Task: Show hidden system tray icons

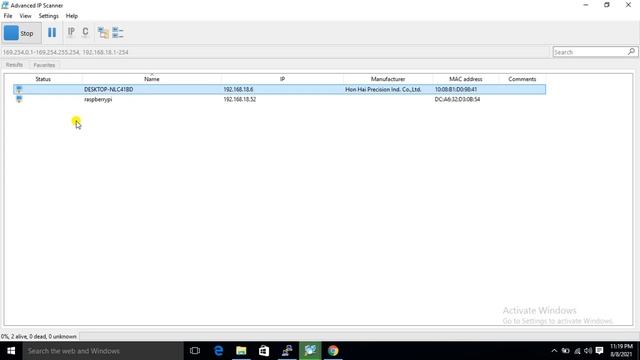Action: [x=554, y=351]
